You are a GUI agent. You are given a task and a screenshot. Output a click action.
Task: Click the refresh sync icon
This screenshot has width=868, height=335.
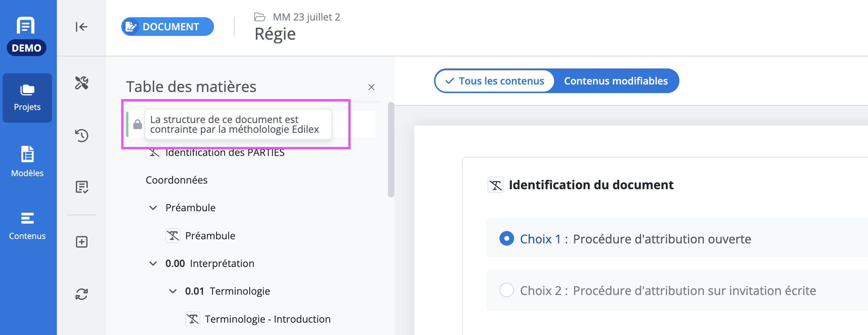pos(82,294)
